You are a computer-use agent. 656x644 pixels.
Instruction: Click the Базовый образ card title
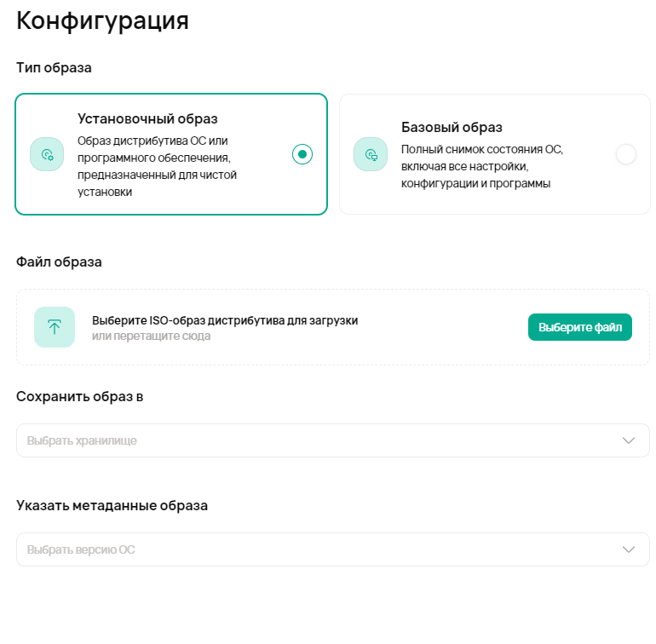point(452,127)
